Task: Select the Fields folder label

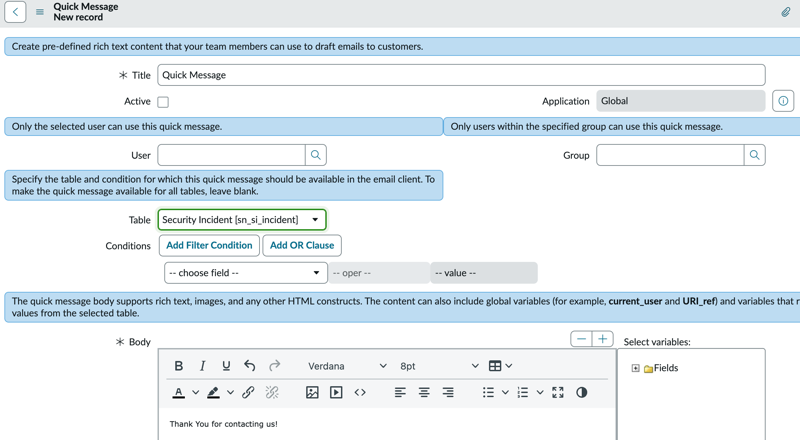Action: (666, 368)
